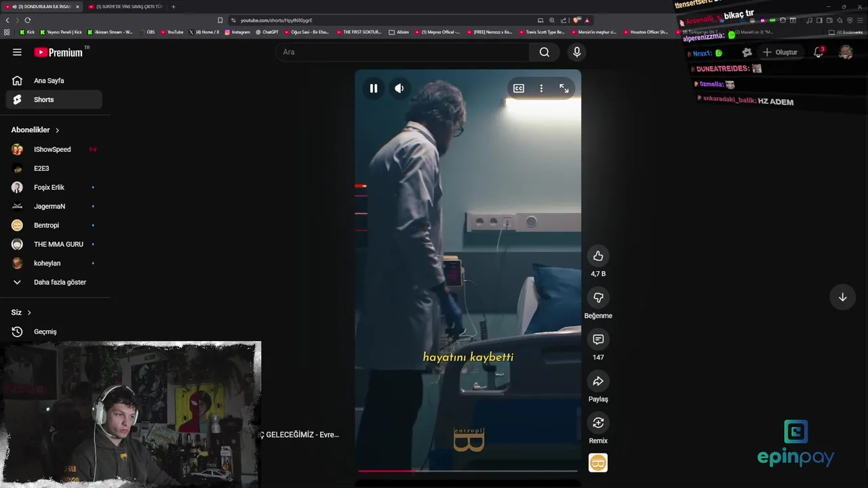Remix this Short
Viewport: 868px width, 488px height.
(598, 423)
